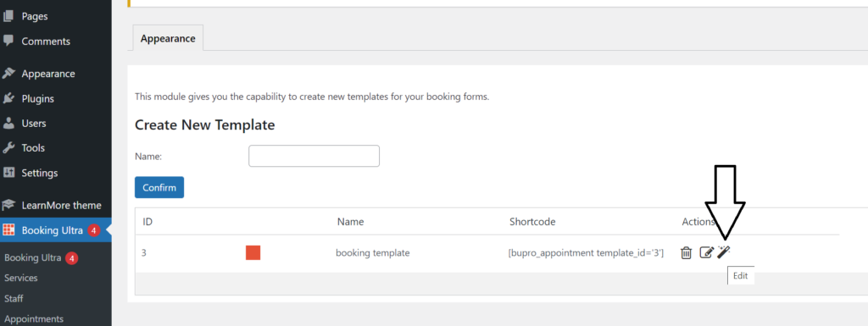The width and height of the screenshot is (868, 326).
Task: Open the Services submenu link
Action: [21, 278]
